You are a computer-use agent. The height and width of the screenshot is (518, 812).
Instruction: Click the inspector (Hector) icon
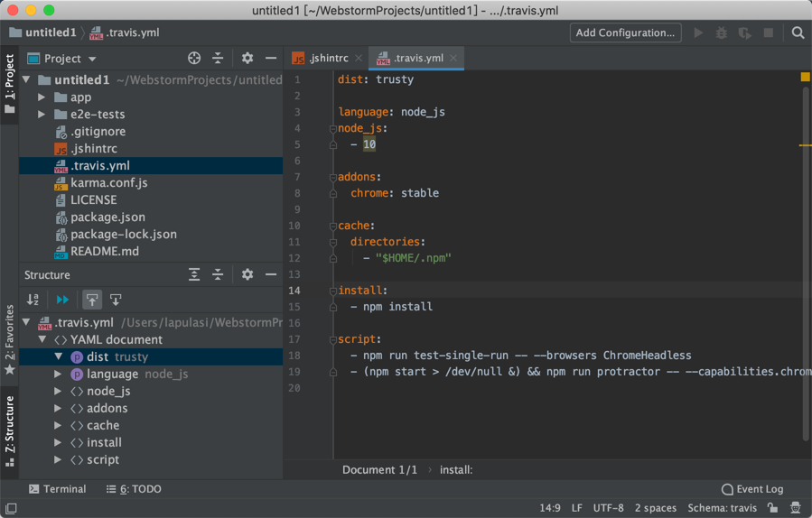click(796, 508)
